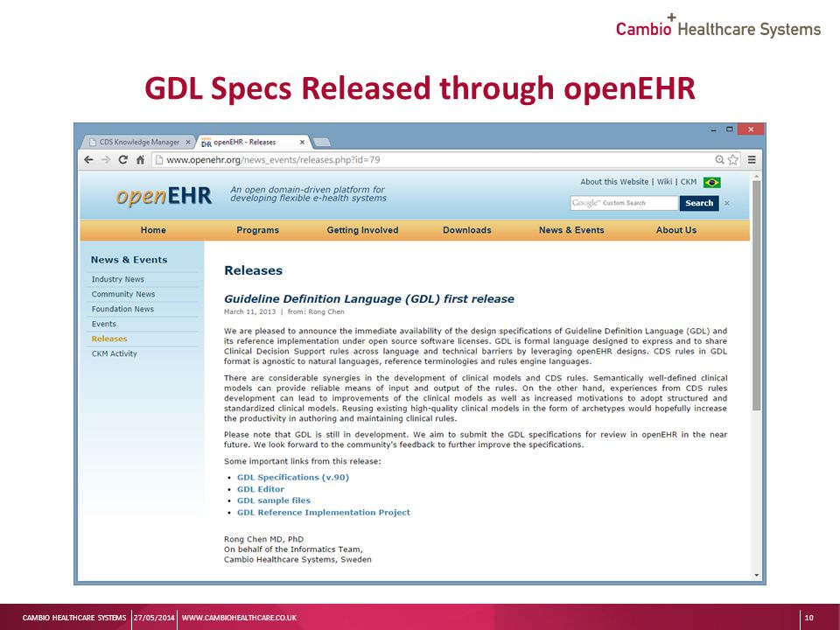Click the Guideline Definition Language release title
The image size is (840, 630).
[x=369, y=299]
